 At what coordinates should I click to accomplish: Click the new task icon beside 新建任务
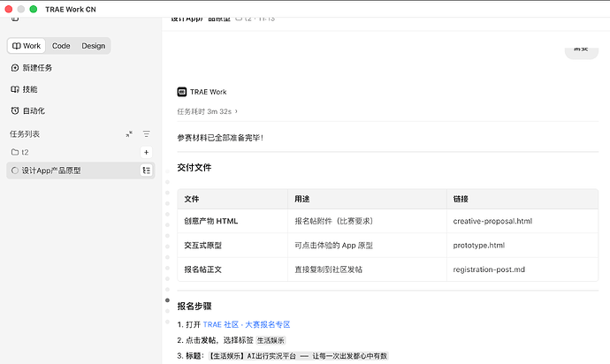coord(15,68)
